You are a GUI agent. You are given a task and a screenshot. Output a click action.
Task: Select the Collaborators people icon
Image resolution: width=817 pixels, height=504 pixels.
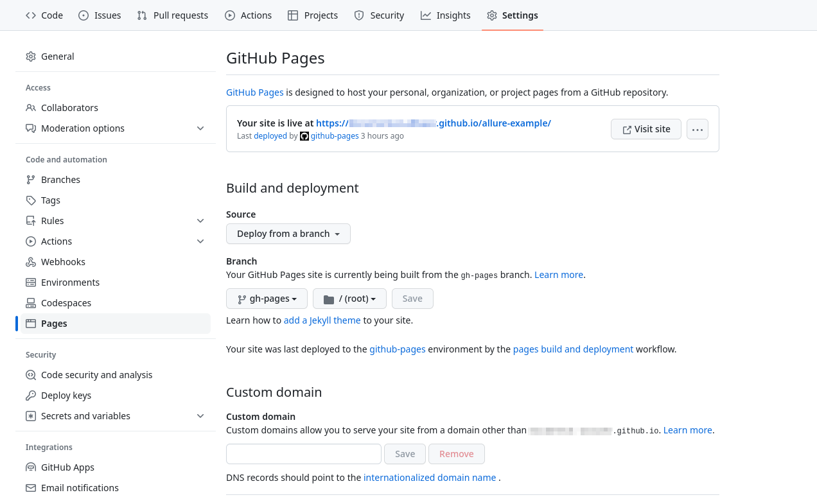coord(30,107)
